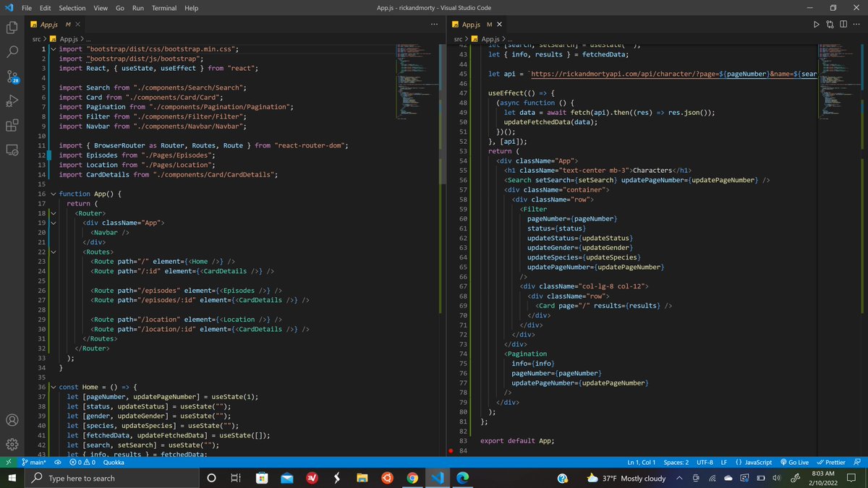Open Source Control view with 28 badge

click(12, 77)
